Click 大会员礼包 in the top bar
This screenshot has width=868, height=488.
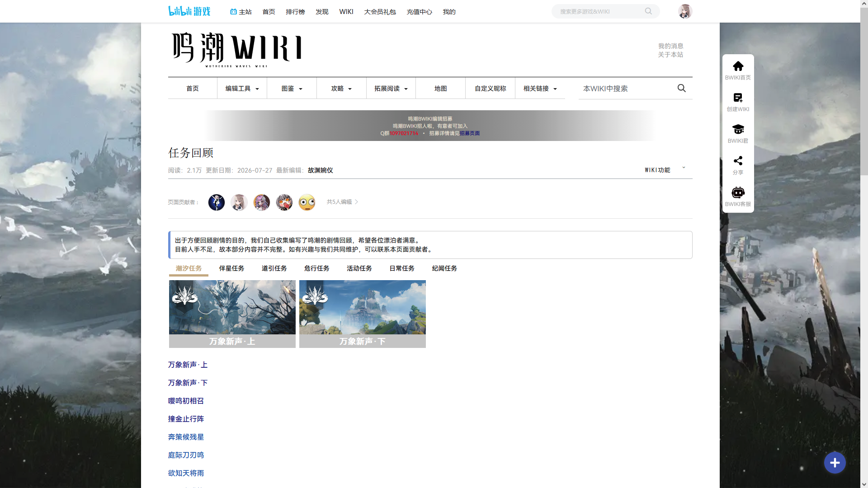point(380,12)
